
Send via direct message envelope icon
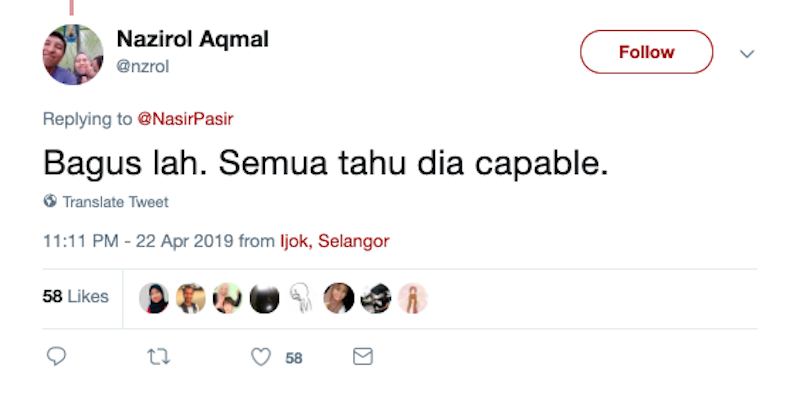[363, 357]
